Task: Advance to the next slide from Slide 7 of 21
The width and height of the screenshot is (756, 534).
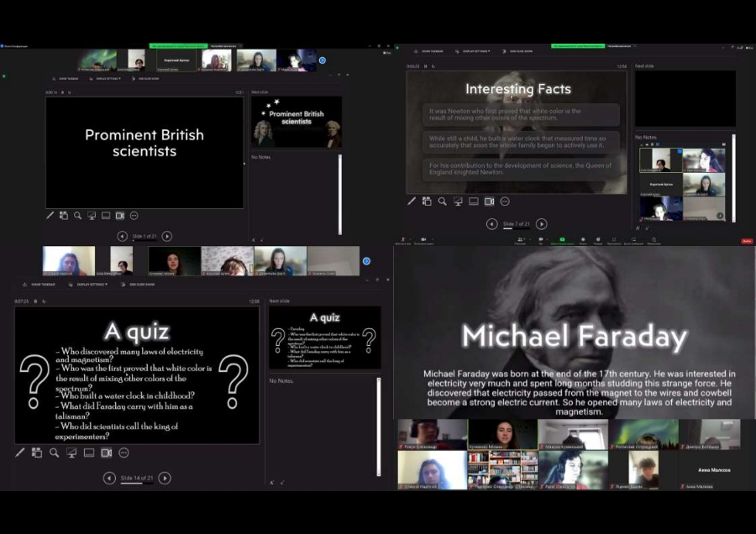Action: pos(542,224)
